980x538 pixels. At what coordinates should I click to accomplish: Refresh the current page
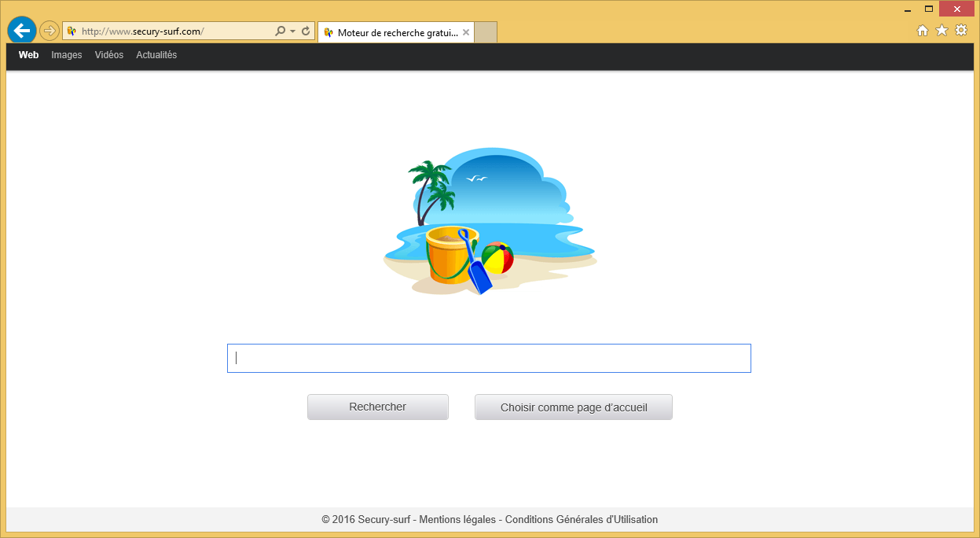pyautogui.click(x=306, y=30)
